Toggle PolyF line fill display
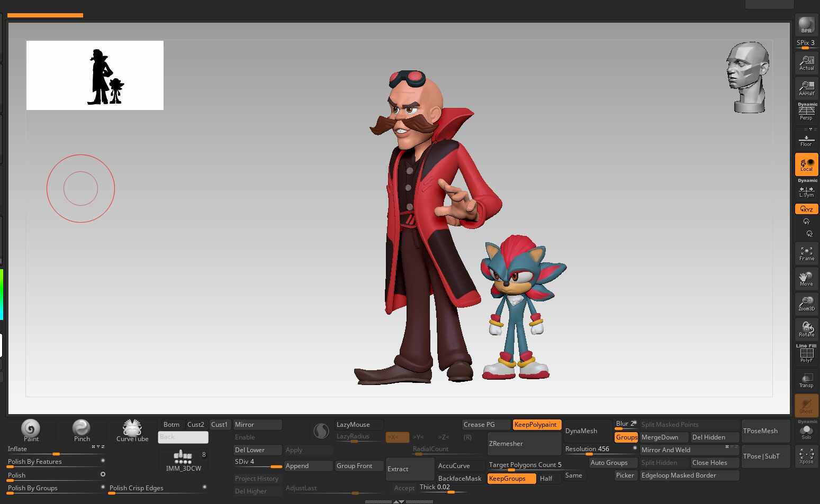Image resolution: width=820 pixels, height=504 pixels. pyautogui.click(x=806, y=354)
